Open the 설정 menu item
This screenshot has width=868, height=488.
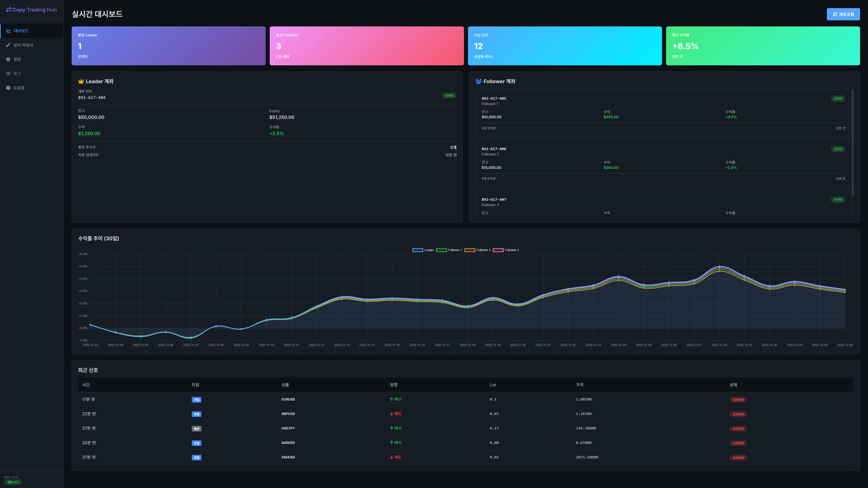(17, 59)
